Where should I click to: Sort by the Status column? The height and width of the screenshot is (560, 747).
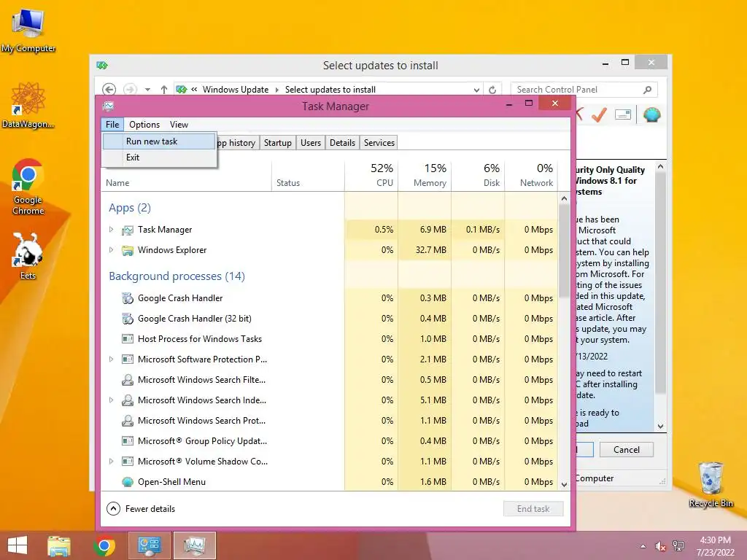[309, 183]
